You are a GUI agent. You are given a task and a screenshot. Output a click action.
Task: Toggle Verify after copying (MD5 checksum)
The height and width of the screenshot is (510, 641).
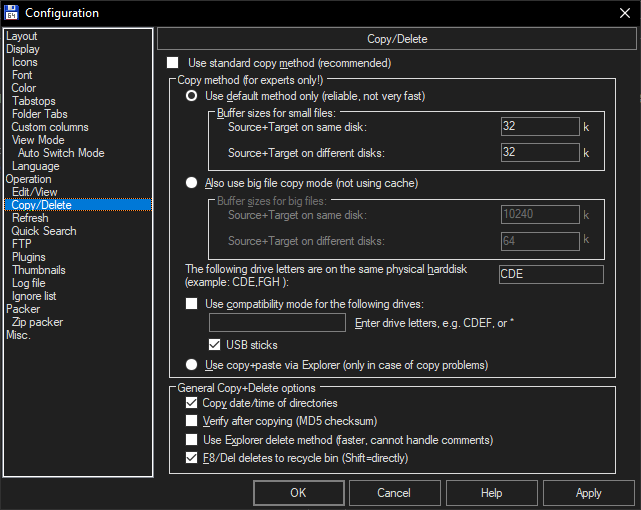coord(192,421)
